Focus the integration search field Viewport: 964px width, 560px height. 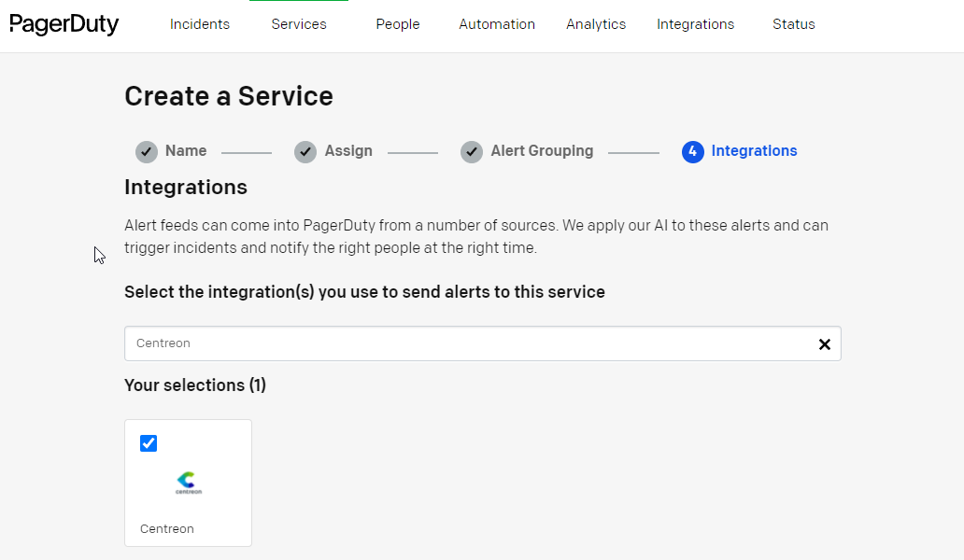pos(483,343)
